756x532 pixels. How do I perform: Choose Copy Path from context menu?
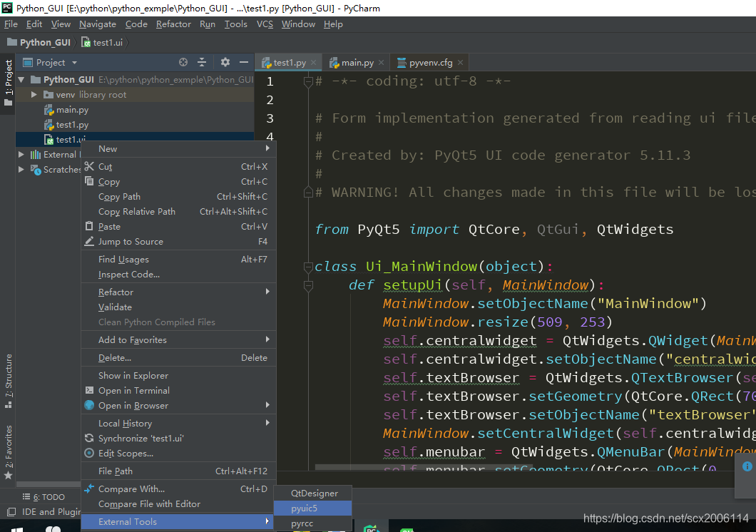(178, 196)
